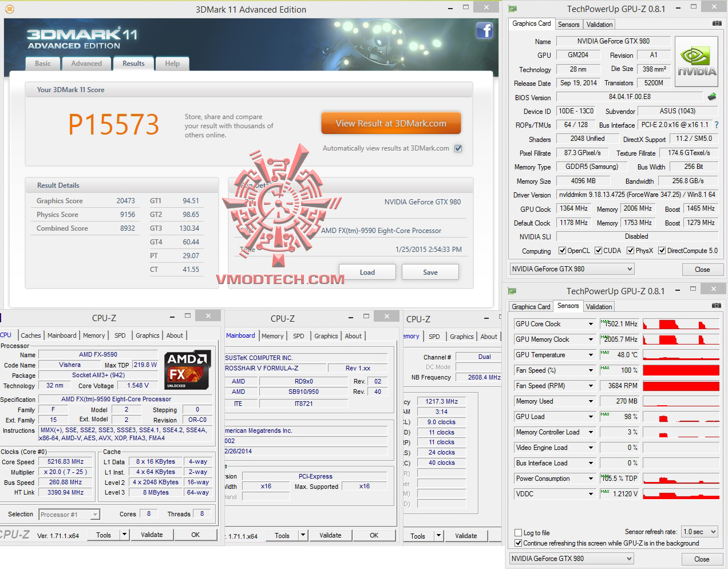The width and height of the screenshot is (728, 569).
Task: Enable the Log to file checkbox
Action: [x=519, y=532]
